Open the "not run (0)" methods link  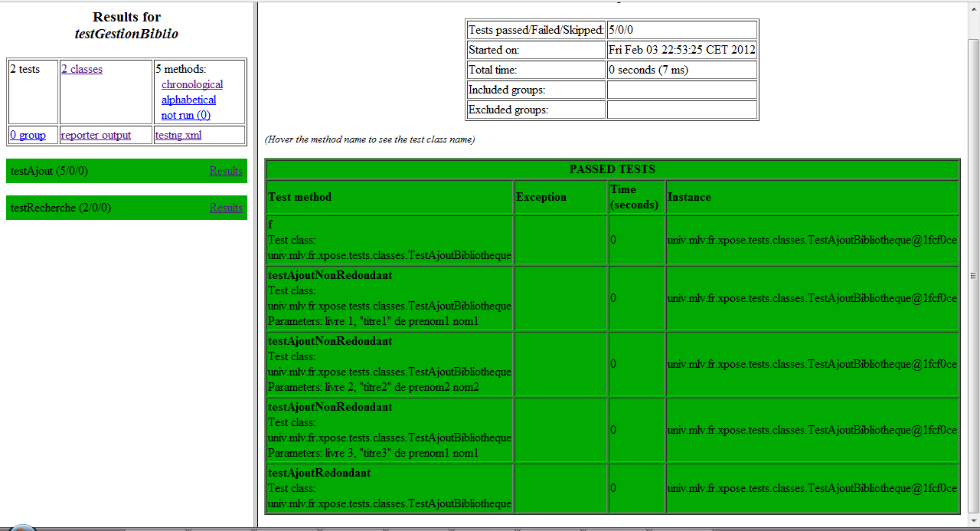click(x=185, y=115)
